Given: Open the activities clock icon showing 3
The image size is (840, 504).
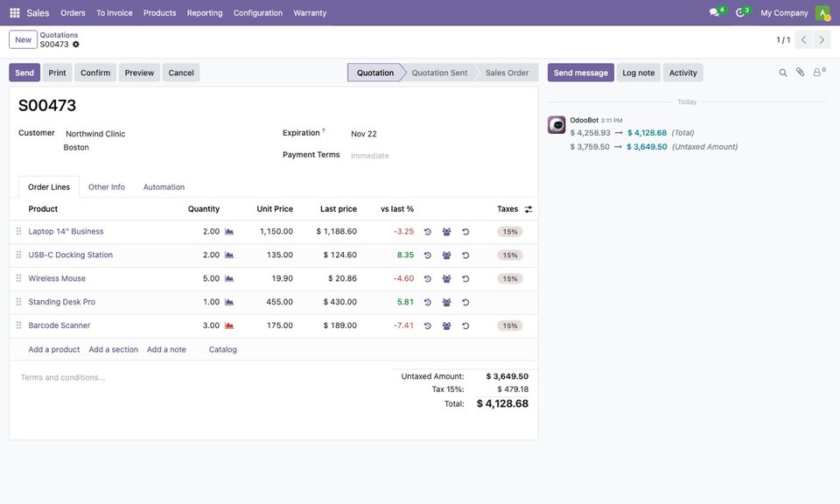Looking at the screenshot, I should click(742, 11).
